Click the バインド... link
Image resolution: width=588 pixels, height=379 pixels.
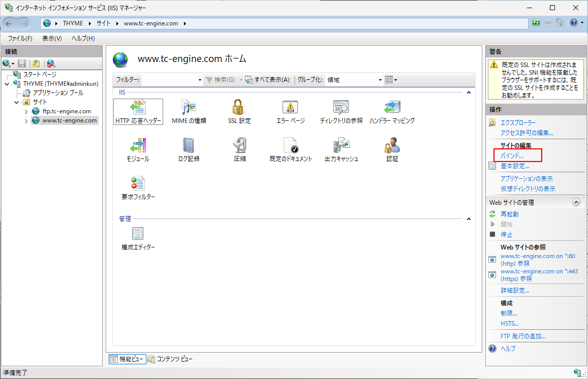coord(512,155)
